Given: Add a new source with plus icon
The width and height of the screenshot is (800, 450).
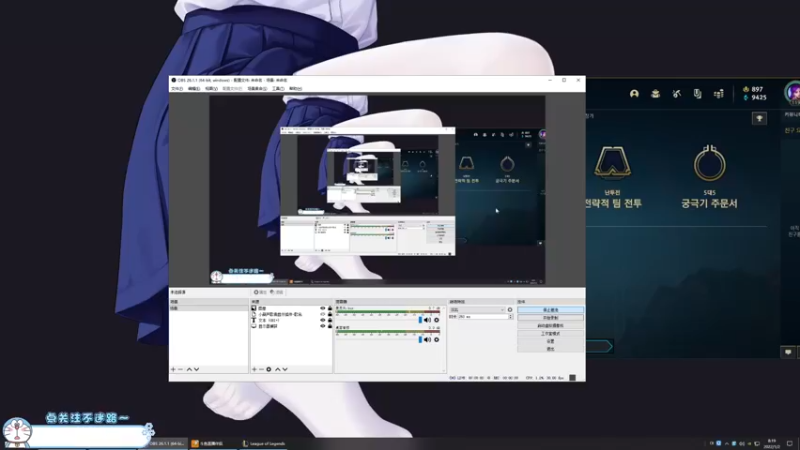Looking at the screenshot, I should [254, 369].
